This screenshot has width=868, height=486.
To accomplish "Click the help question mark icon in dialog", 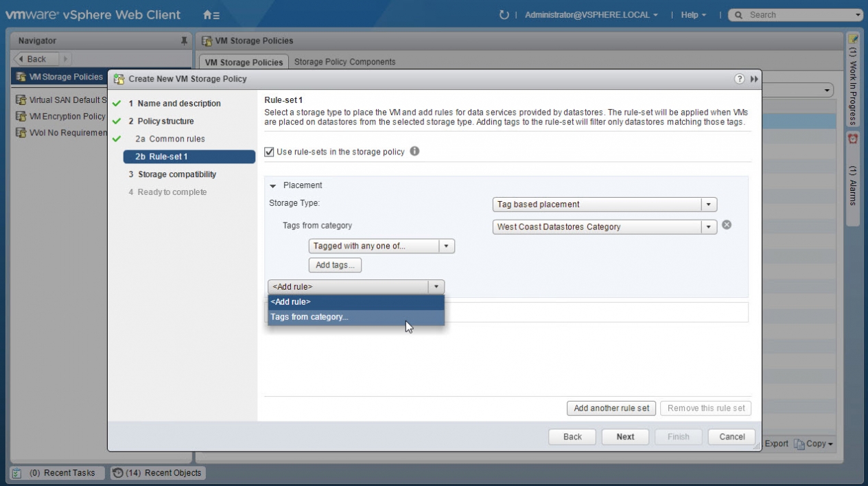I will pyautogui.click(x=740, y=79).
